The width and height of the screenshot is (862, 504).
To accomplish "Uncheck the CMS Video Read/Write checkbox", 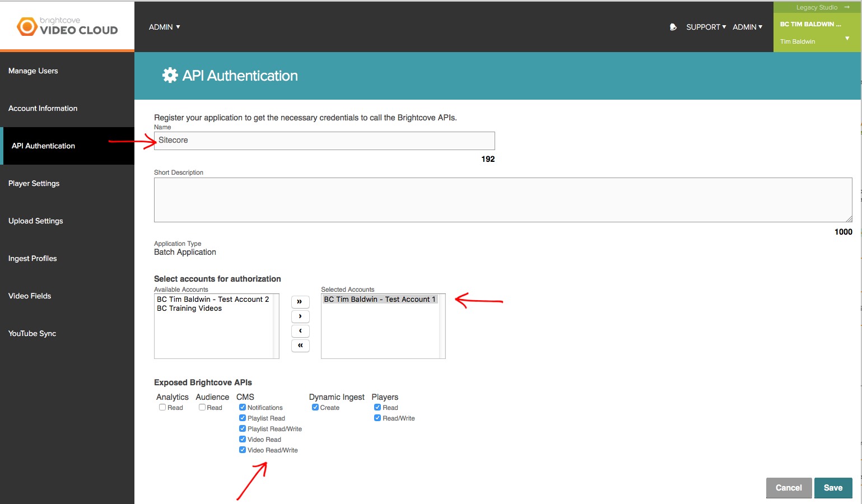I will click(x=243, y=450).
